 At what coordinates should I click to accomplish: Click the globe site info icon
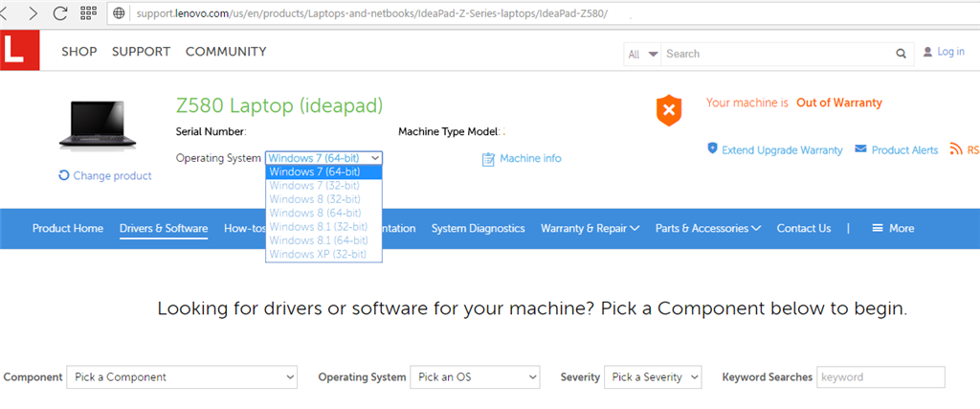(119, 13)
